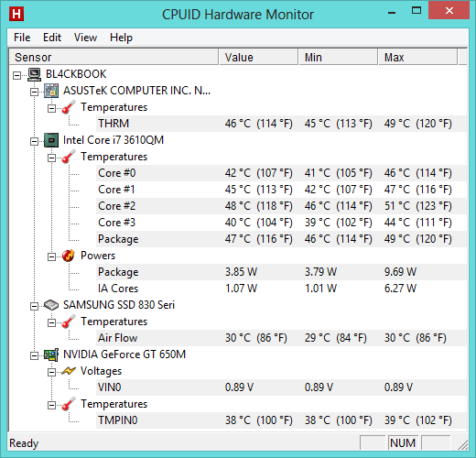Click the Voltages group label
Viewport: 476px width, 458px height.
(101, 371)
